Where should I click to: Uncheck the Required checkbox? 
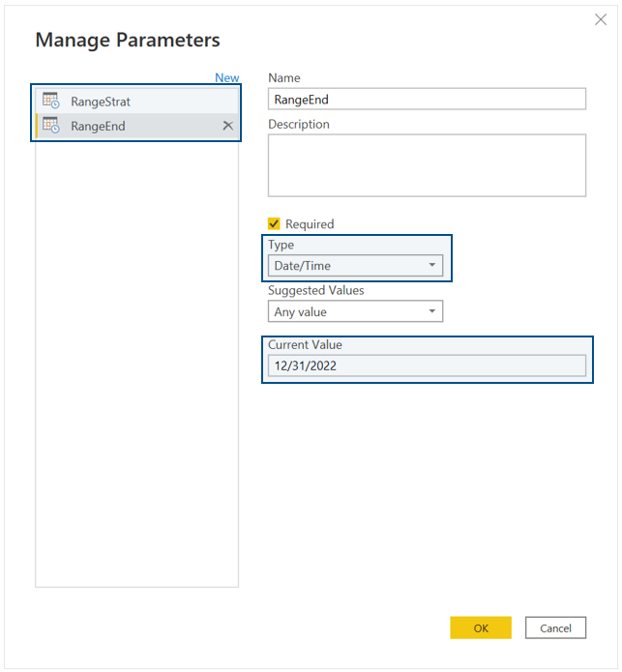point(274,223)
